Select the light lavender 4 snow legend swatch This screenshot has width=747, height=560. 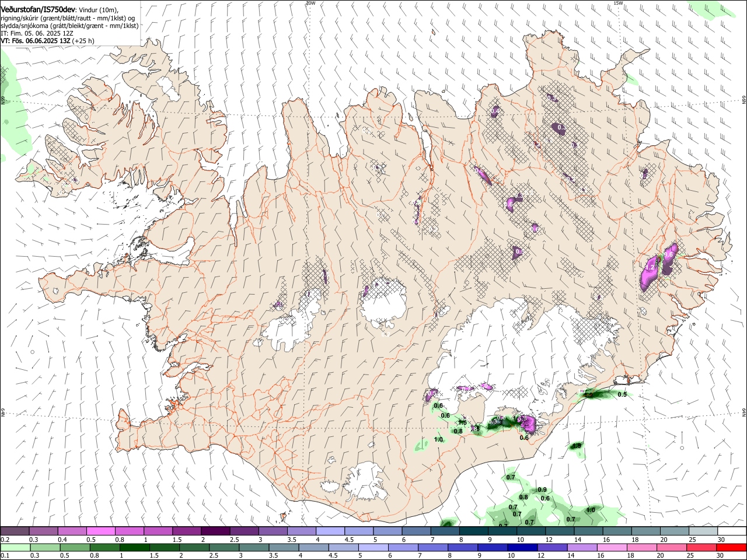pos(330,531)
